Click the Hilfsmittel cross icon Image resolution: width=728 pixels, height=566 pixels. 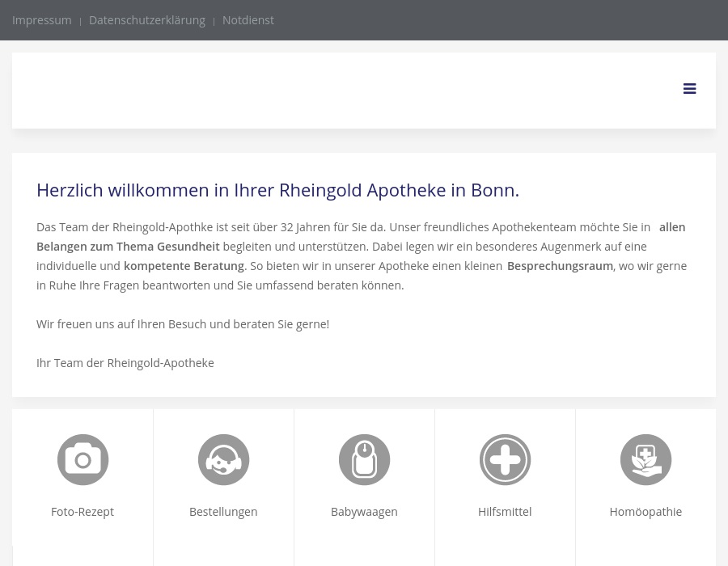point(505,459)
